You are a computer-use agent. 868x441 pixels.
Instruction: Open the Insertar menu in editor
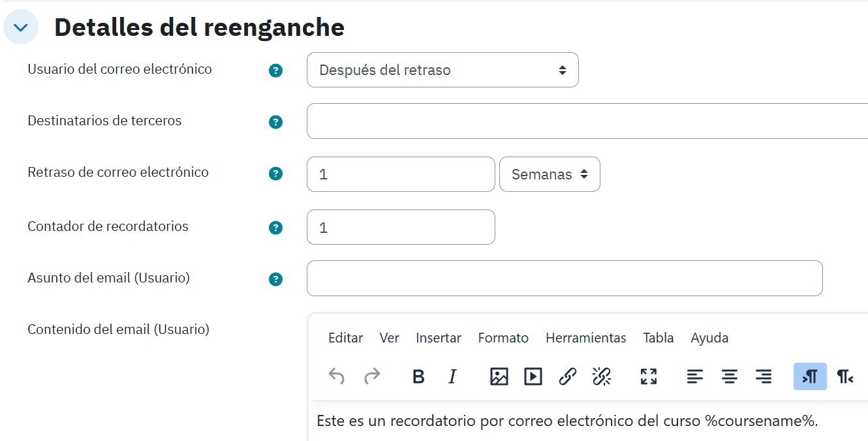click(x=439, y=338)
